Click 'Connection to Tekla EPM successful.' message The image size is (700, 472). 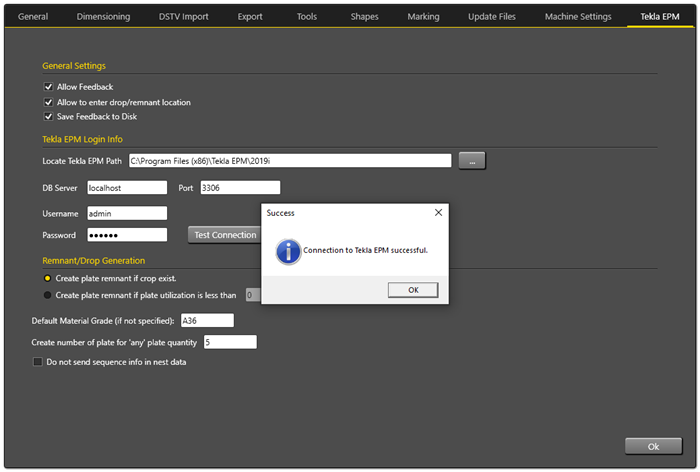click(x=365, y=250)
